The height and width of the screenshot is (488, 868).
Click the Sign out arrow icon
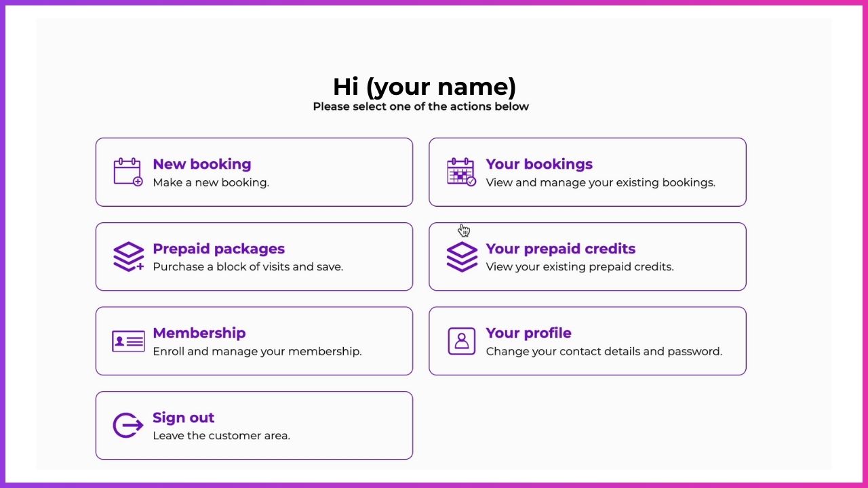[x=128, y=426]
